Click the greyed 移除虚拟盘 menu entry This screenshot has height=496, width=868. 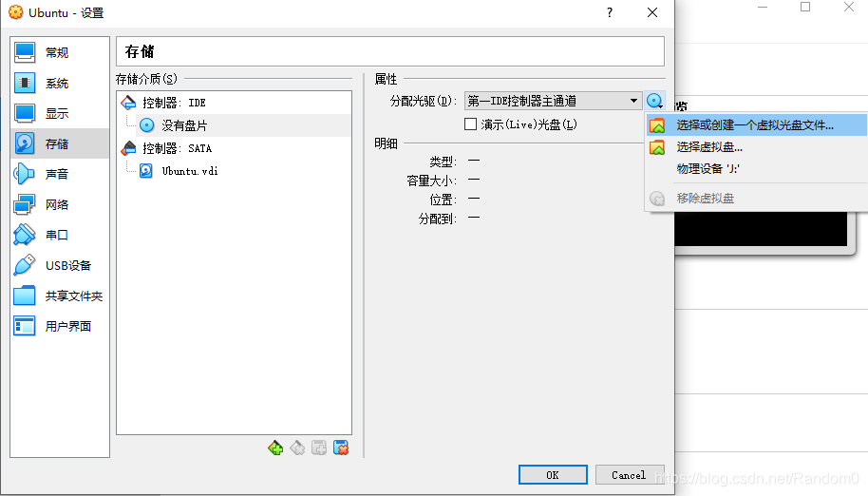[x=756, y=199]
